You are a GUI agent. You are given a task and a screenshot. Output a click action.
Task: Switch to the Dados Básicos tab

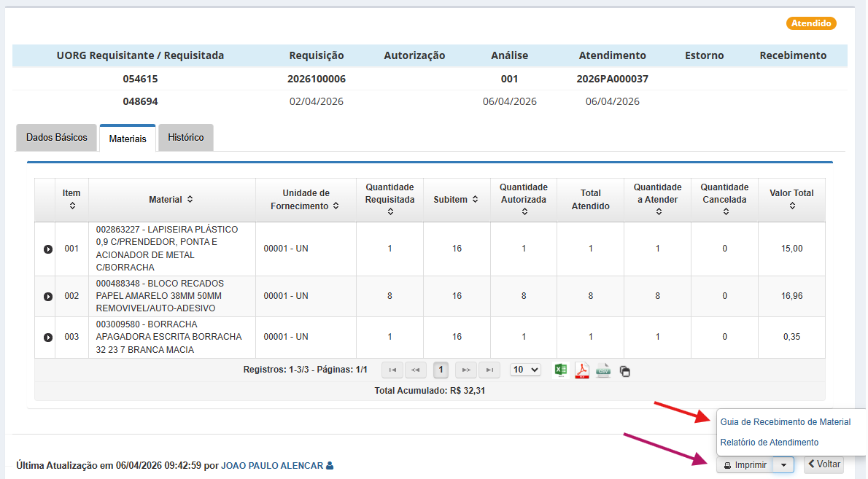tap(57, 137)
